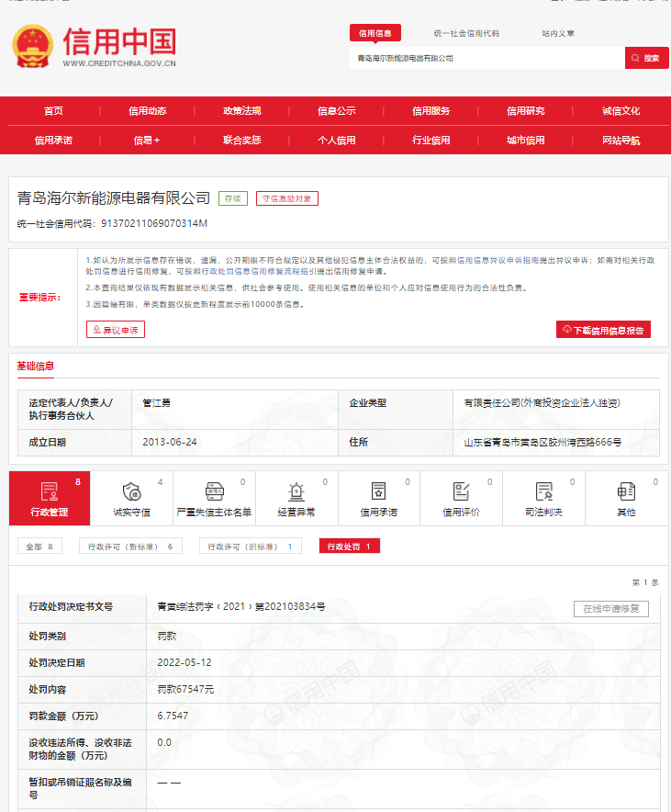The height and width of the screenshot is (812, 671).
Task: Click the 信用信息异议申诉指南 link
Action: click(498, 261)
